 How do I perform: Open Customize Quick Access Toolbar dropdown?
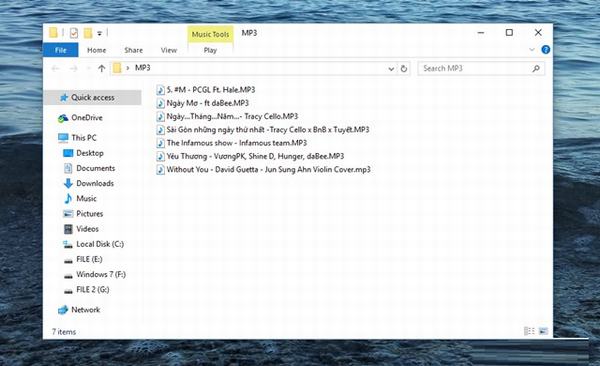pos(99,33)
